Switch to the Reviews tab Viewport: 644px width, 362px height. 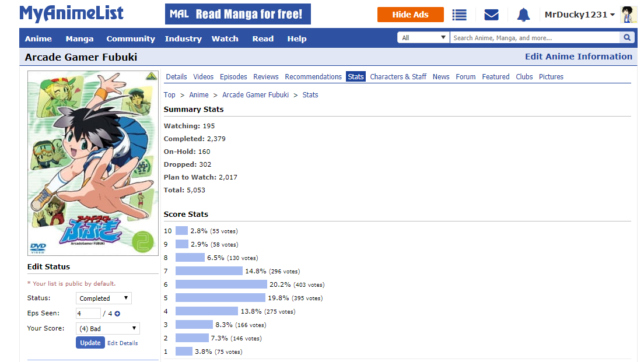(x=266, y=77)
